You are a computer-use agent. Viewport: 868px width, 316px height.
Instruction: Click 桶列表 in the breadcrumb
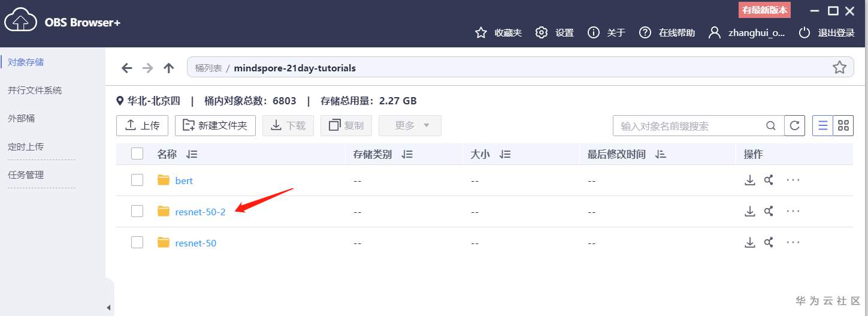208,68
